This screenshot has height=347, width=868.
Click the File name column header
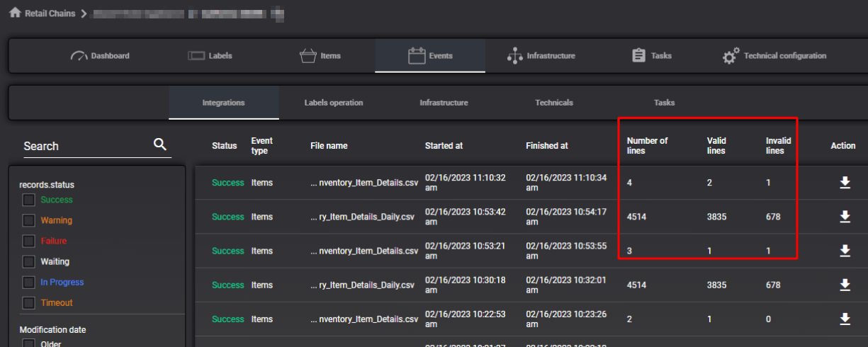[329, 146]
